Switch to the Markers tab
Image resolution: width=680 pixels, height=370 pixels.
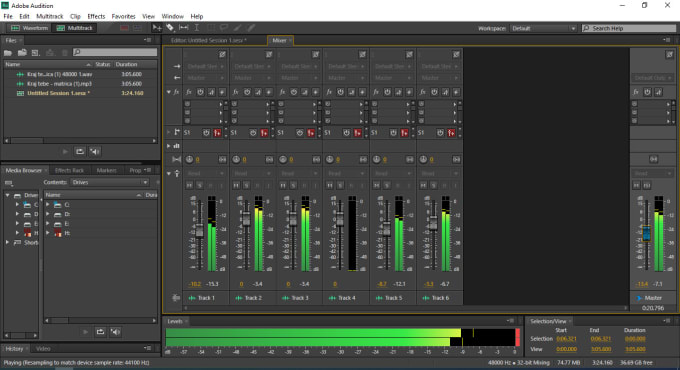[106, 170]
